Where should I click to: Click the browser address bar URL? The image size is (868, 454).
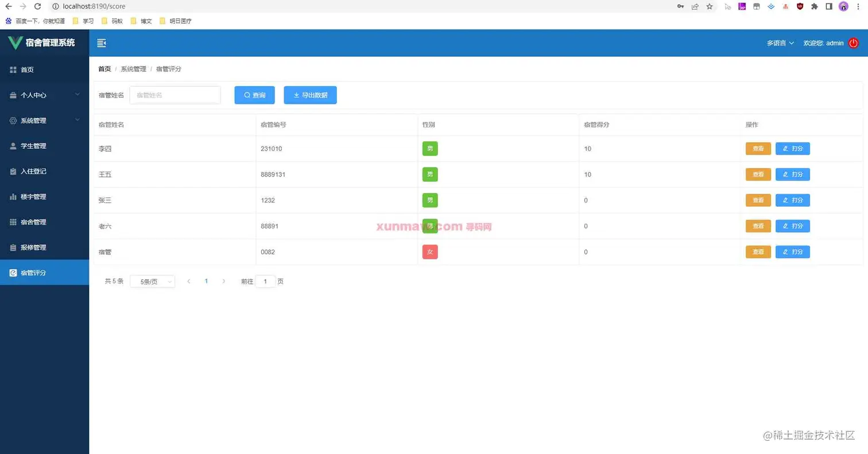pyautogui.click(x=94, y=6)
